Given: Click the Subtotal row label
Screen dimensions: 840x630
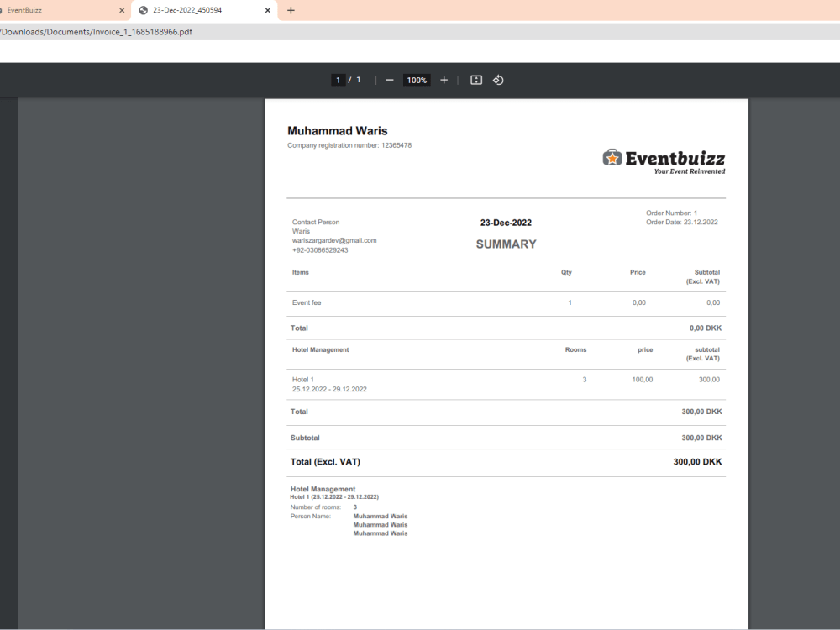Looking at the screenshot, I should click(305, 438).
